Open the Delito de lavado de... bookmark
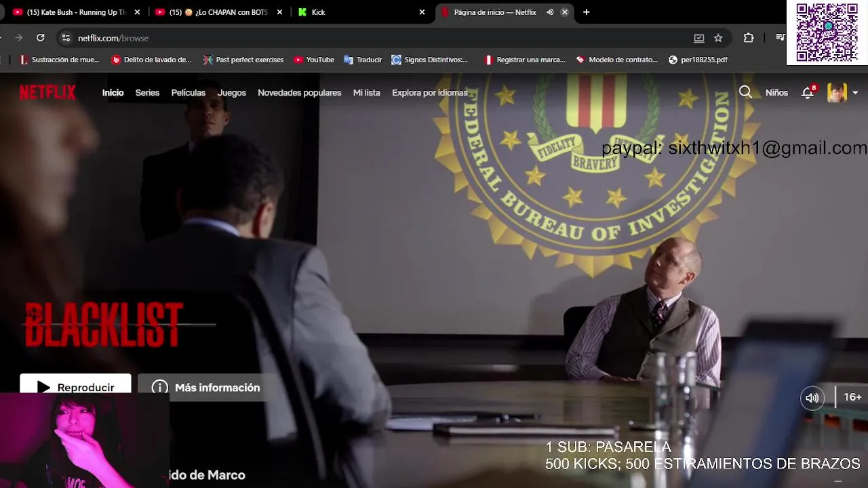868x488 pixels. coord(151,60)
